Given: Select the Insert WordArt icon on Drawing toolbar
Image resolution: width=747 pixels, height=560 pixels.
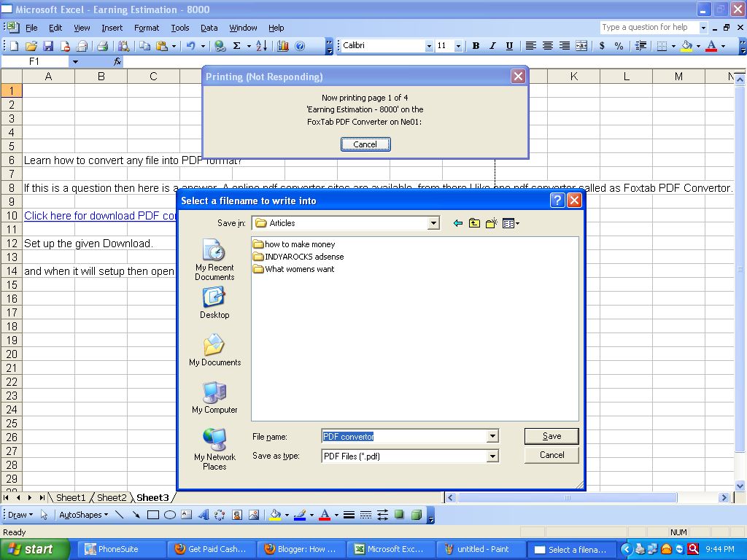Looking at the screenshot, I should (204, 514).
